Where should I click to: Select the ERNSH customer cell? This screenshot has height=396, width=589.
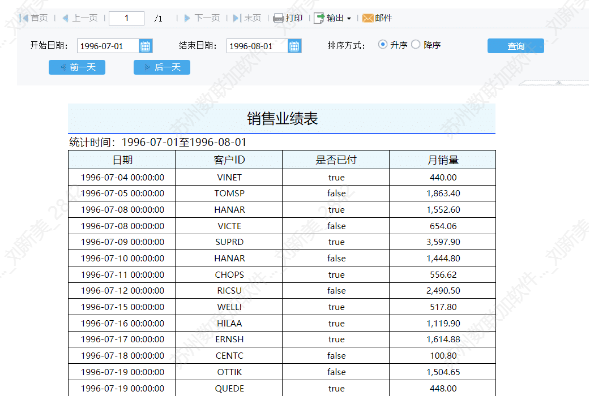click(229, 339)
